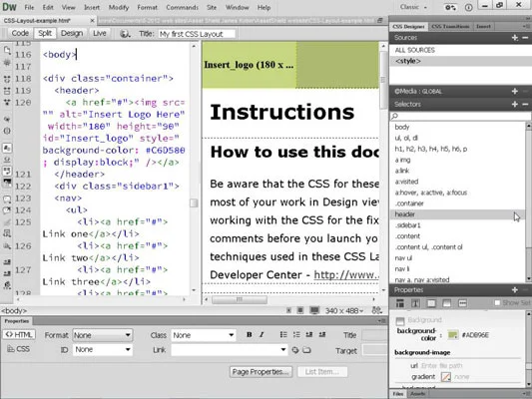Open the Site menu
This screenshot has width=532, height=399.
(x=212, y=7)
